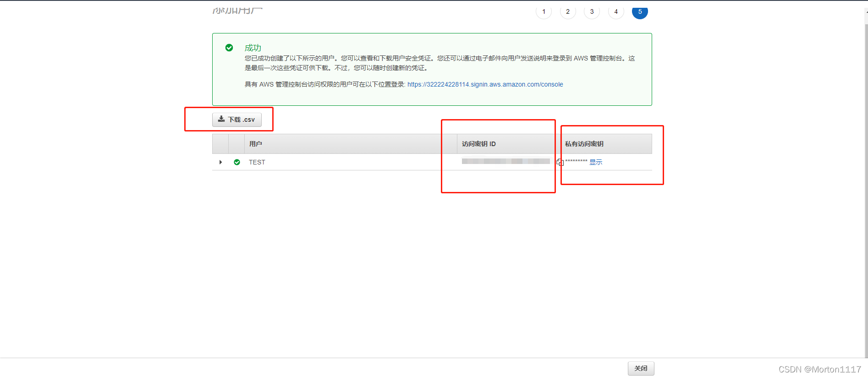This screenshot has height=377, width=868.
Task: Click the 下载 .csv download button
Action: [237, 120]
